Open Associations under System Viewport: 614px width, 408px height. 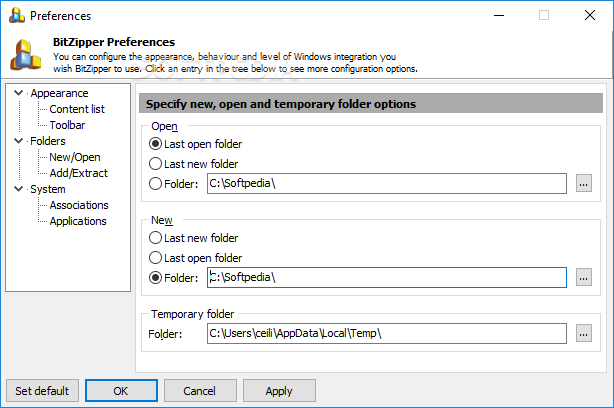(79, 205)
